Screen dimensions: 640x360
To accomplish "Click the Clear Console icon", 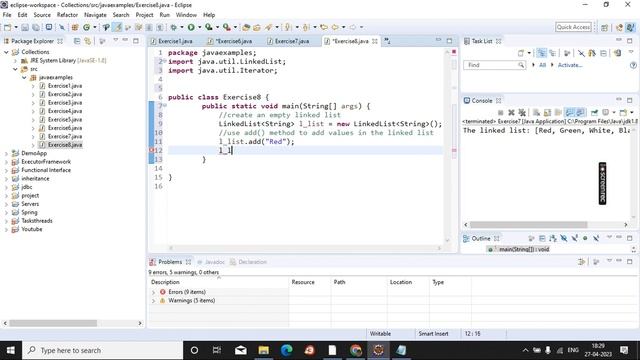I will pos(536,112).
